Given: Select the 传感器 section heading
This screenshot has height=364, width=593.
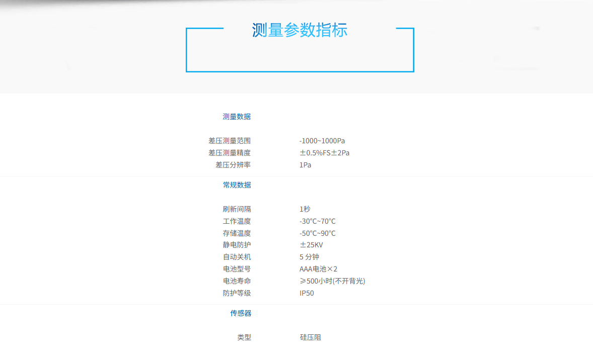Looking at the screenshot, I should (241, 313).
